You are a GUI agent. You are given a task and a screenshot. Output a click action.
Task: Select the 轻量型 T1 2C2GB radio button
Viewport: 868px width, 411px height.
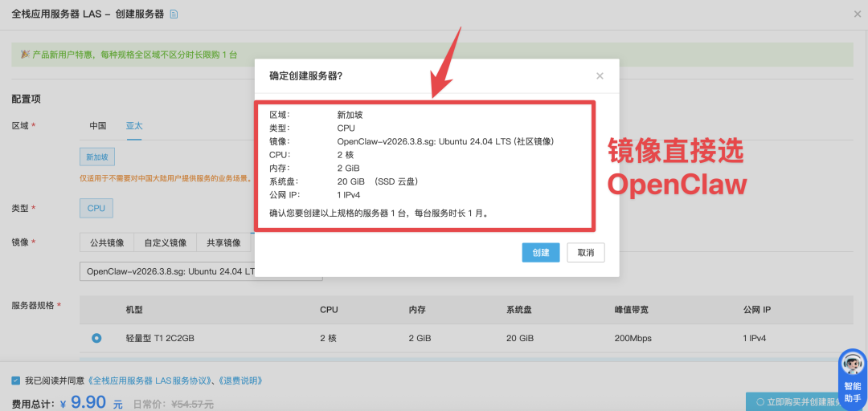96,338
